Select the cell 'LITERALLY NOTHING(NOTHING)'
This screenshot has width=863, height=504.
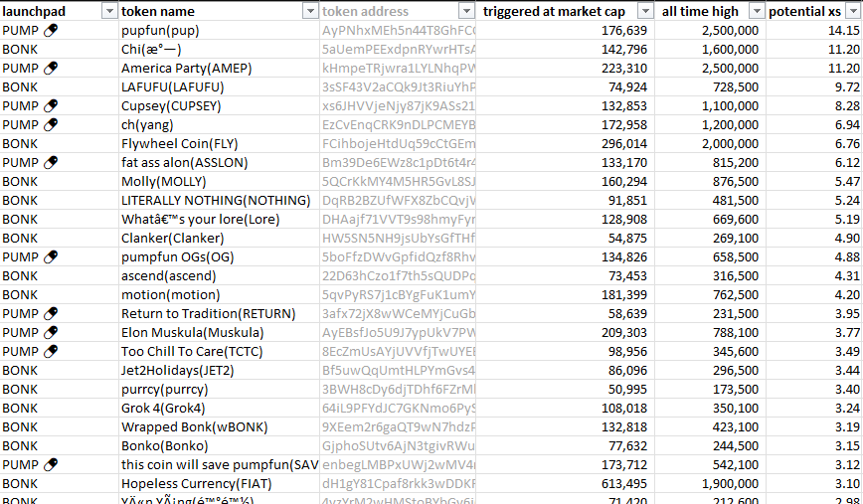pos(219,200)
